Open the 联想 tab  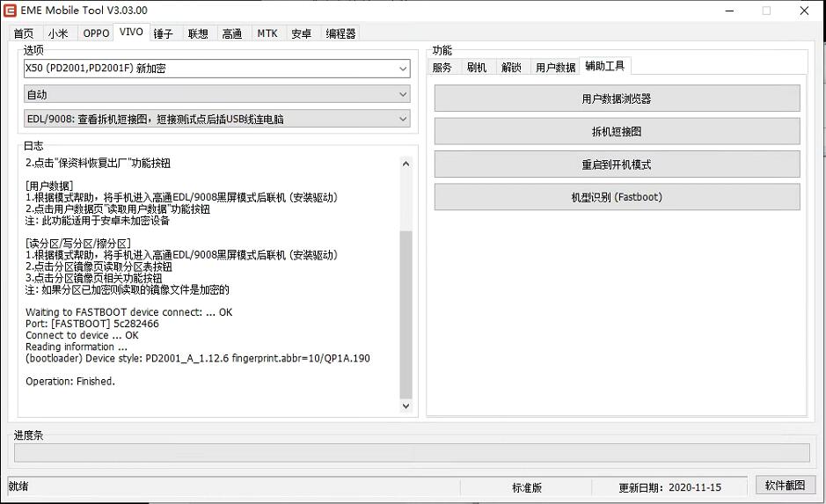point(198,33)
